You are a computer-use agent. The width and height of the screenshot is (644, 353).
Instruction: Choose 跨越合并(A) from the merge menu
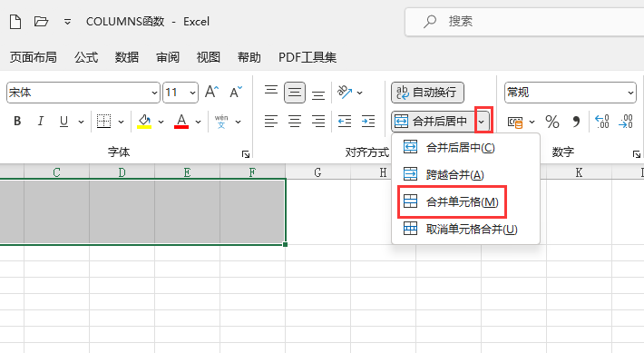pyautogui.click(x=465, y=174)
